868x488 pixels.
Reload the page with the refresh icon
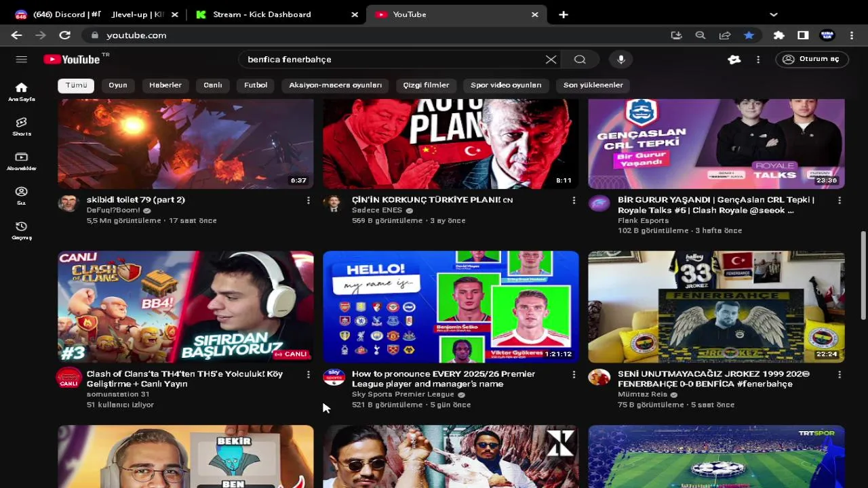(65, 35)
